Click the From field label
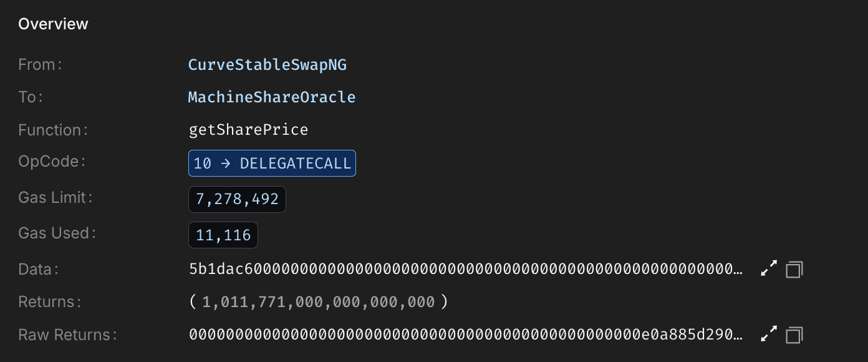868x362 pixels. tap(39, 64)
